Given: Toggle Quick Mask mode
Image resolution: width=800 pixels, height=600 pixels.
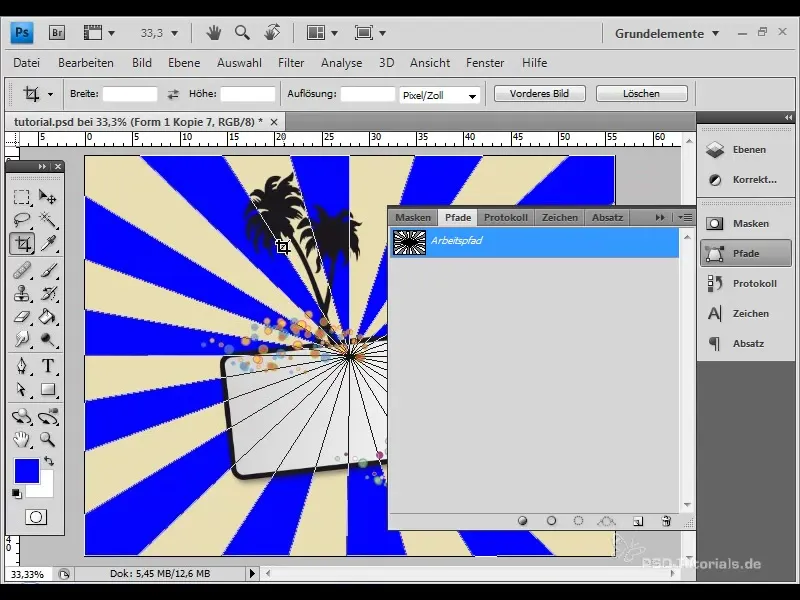Looking at the screenshot, I should pos(36,517).
